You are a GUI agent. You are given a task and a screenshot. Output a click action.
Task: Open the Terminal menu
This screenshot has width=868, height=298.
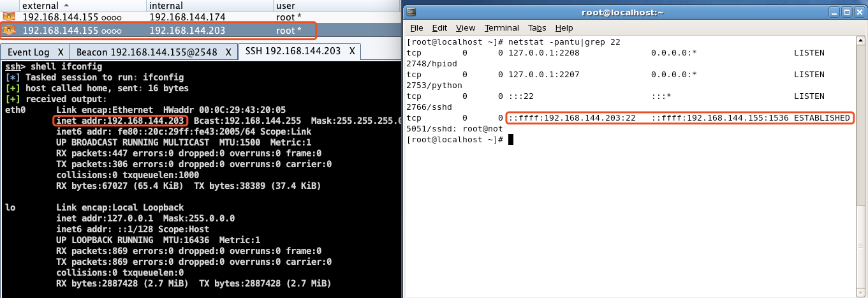point(502,28)
